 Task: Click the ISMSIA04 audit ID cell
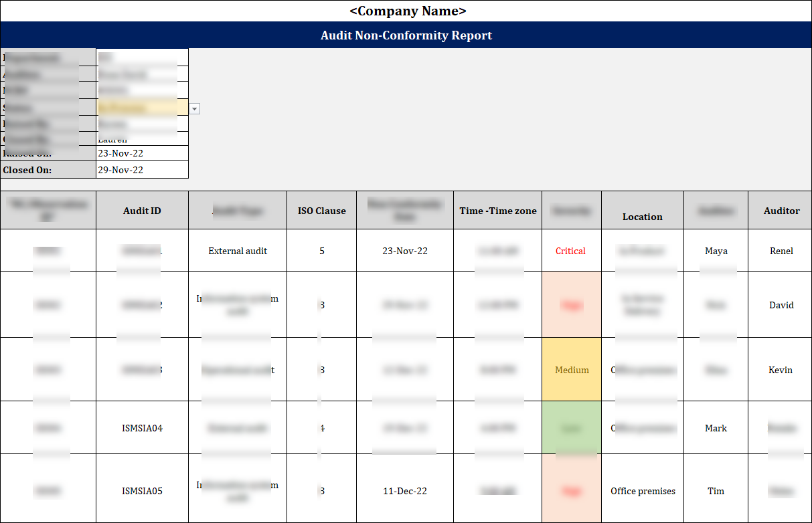click(142, 427)
